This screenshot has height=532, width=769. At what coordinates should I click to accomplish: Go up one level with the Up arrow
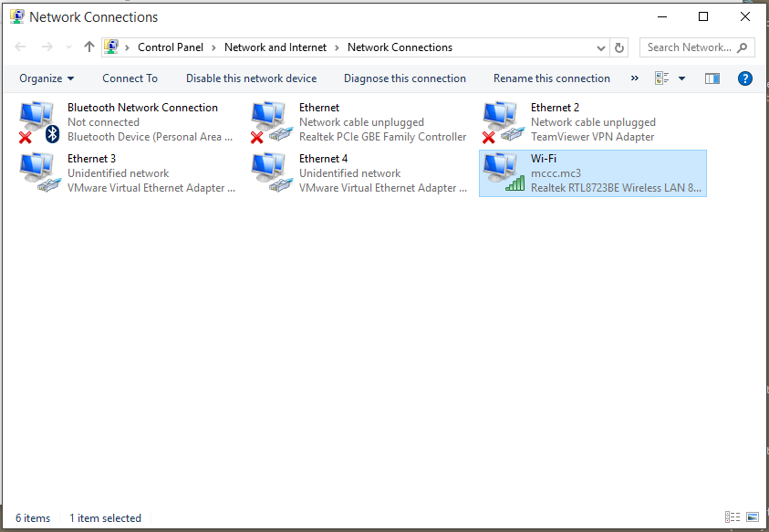coord(88,47)
